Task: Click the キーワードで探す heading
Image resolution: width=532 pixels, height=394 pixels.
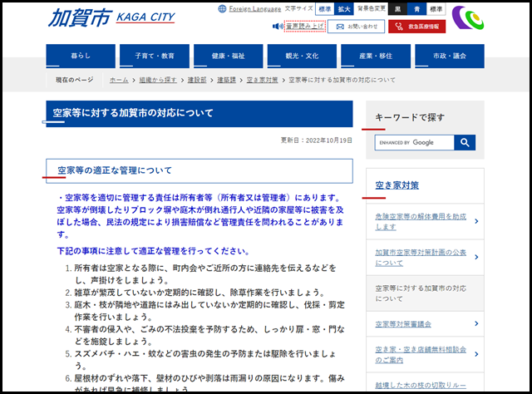Action: [410, 117]
